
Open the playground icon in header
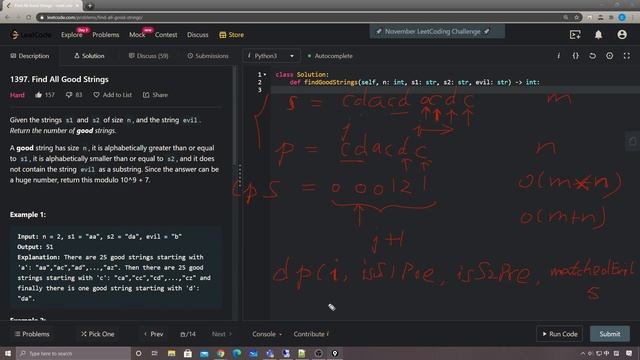(x=575, y=35)
